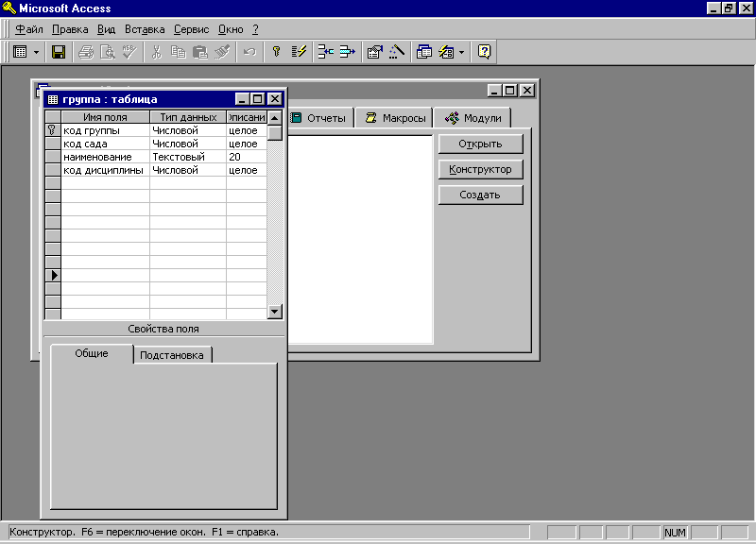Select the Format Painter brush icon

pyautogui.click(x=222, y=52)
